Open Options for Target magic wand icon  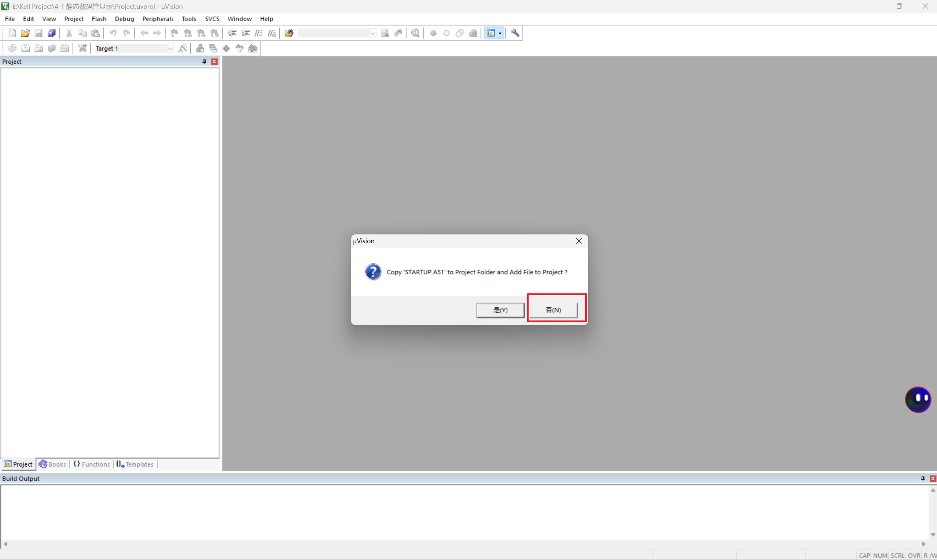(183, 48)
